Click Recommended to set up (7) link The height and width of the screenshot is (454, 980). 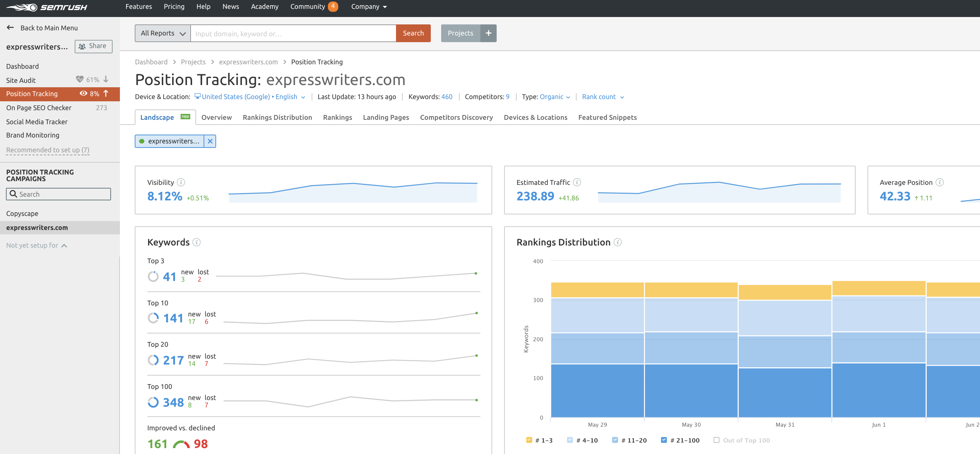(x=47, y=150)
